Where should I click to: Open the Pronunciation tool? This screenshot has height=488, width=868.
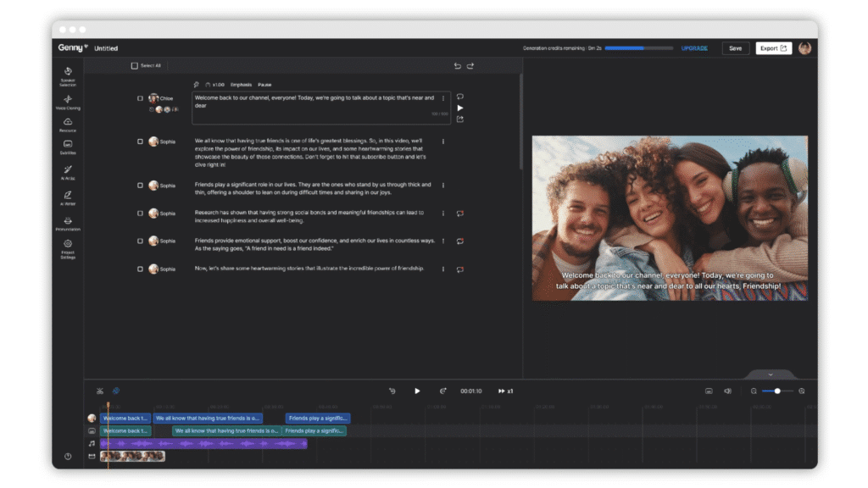click(68, 221)
